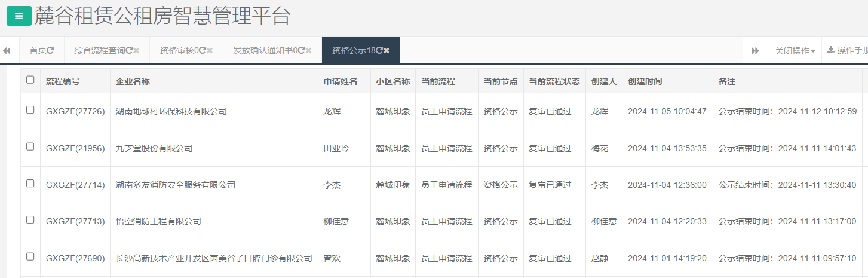Click the 创建时间 column header

tap(645, 81)
